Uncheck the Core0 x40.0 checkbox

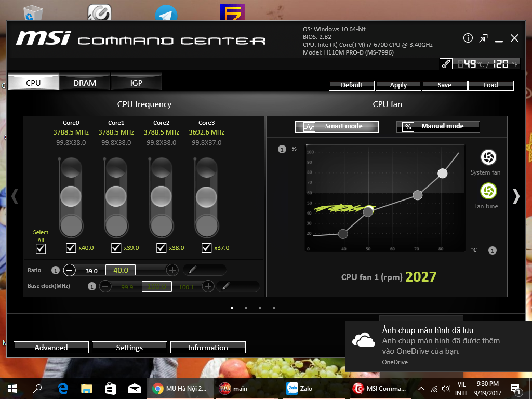(71, 248)
